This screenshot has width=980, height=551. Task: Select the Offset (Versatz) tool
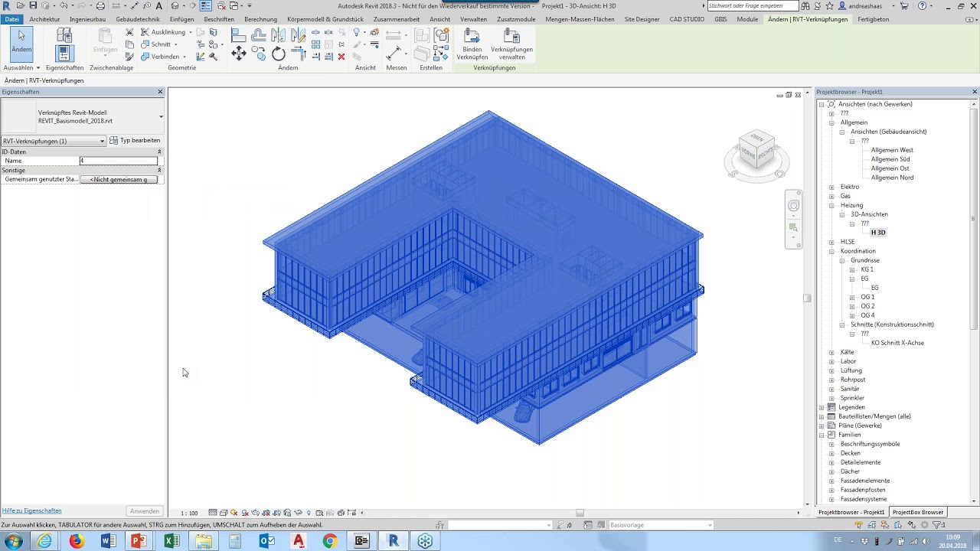[259, 34]
